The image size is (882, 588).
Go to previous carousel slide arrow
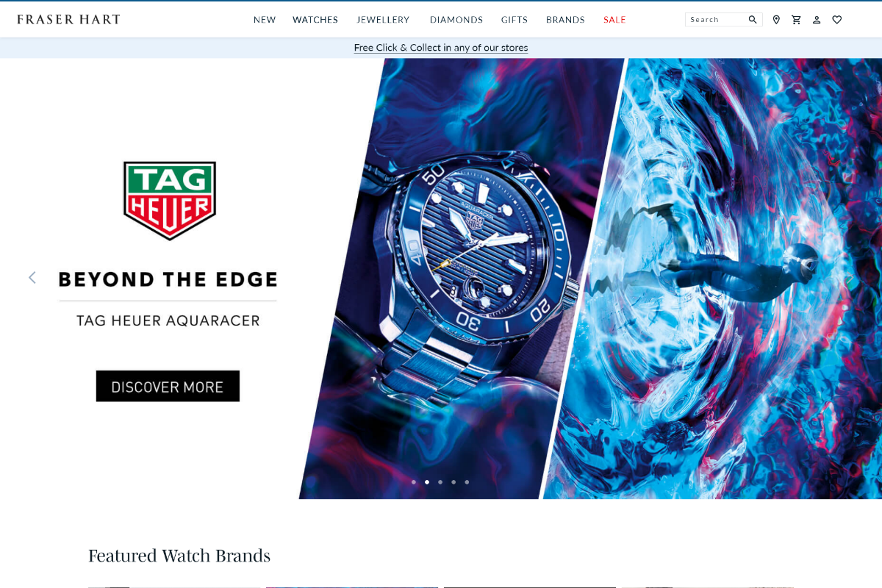point(32,277)
